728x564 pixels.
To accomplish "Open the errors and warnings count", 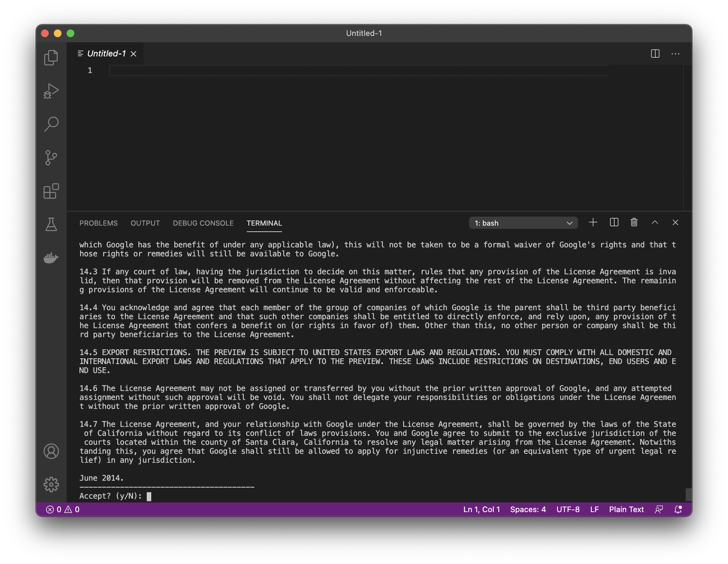I will 63,509.
